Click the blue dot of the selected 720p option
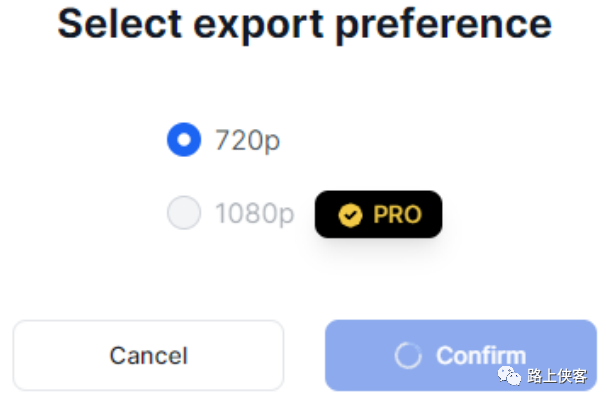Viewport: 607px width, 403px height. [184, 140]
